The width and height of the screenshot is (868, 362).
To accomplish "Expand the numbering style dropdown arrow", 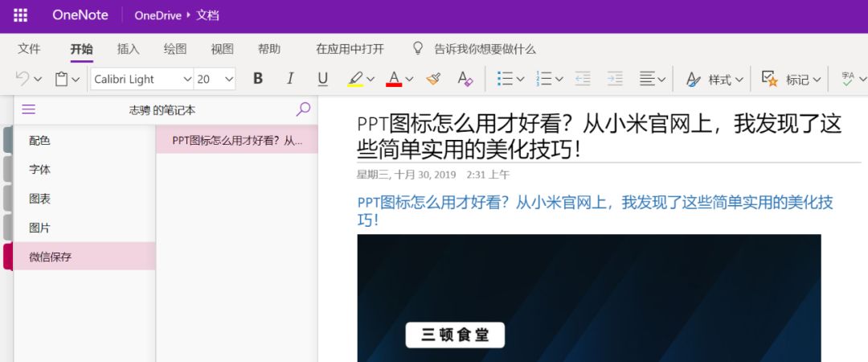I will coord(559,80).
